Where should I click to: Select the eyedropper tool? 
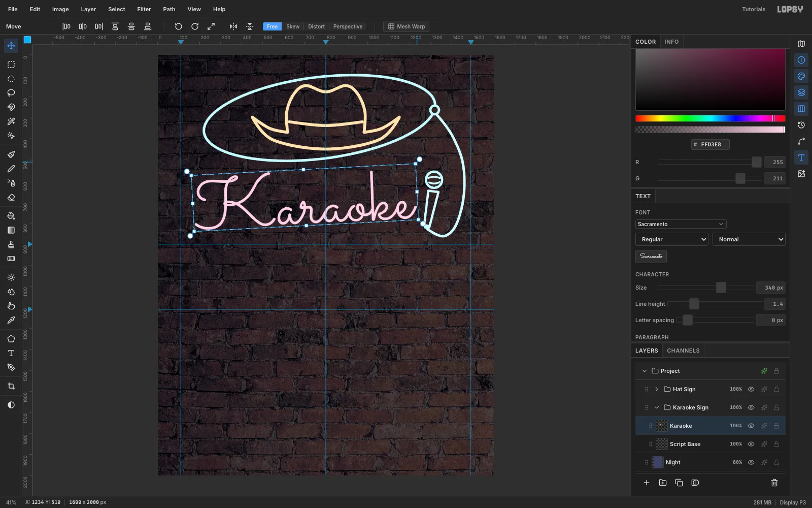pos(11,320)
